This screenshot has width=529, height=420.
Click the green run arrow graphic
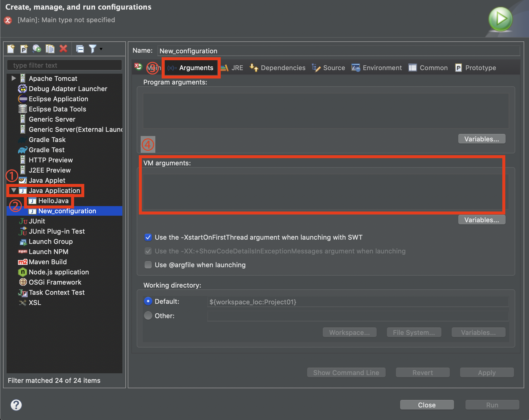(500, 19)
